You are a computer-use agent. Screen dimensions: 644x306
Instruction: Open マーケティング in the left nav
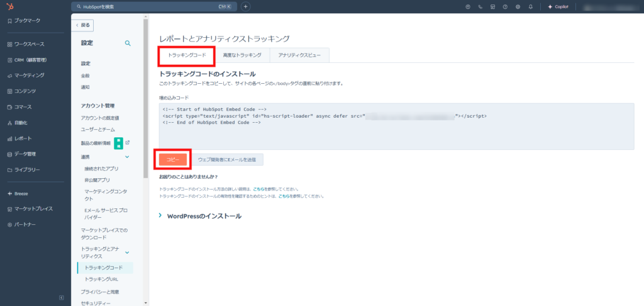click(25, 76)
